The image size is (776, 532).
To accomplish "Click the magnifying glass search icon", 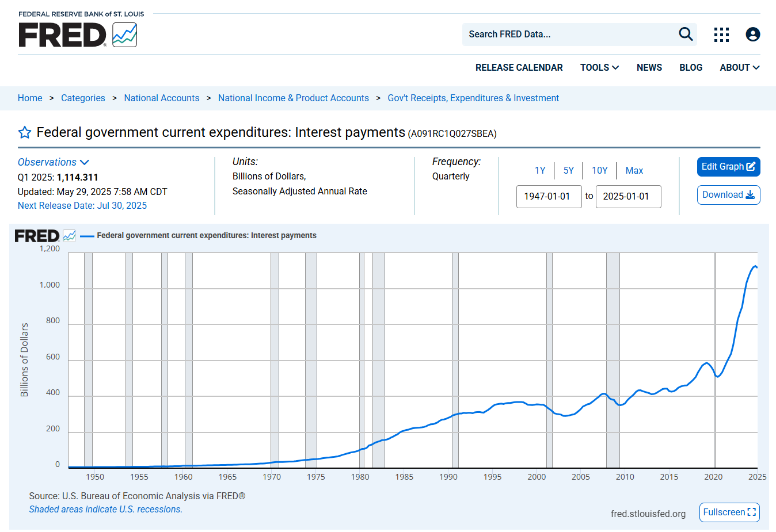I will pyautogui.click(x=686, y=34).
